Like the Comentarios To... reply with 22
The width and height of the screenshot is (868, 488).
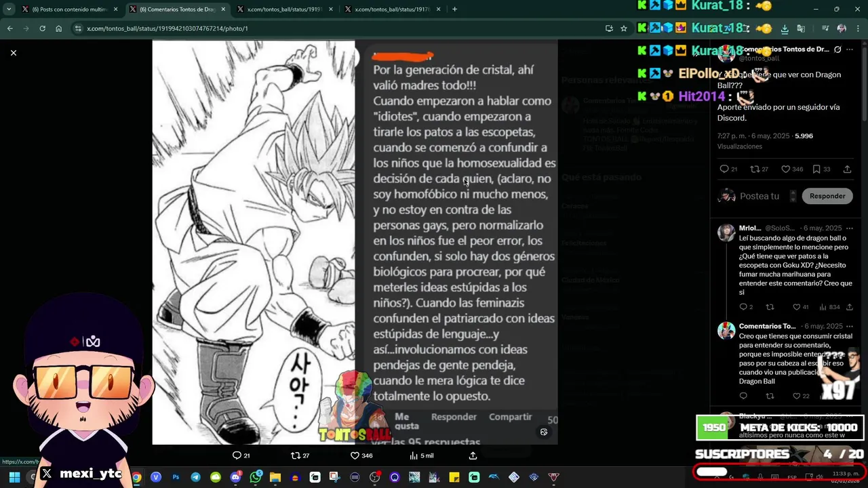click(797, 396)
